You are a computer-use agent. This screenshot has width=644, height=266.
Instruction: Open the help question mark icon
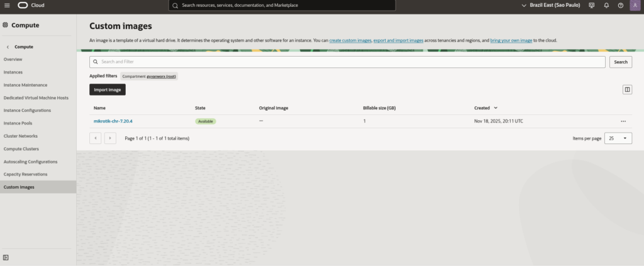(621, 5)
